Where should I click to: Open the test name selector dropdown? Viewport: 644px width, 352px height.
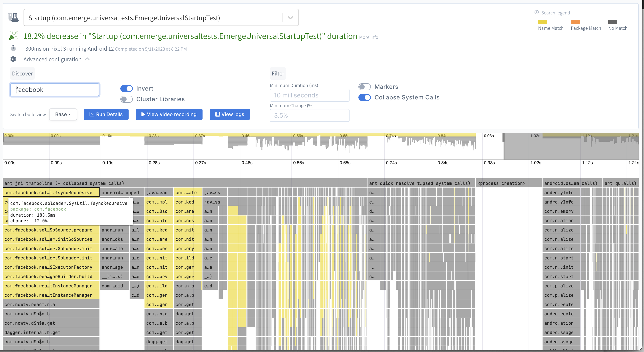(x=290, y=18)
